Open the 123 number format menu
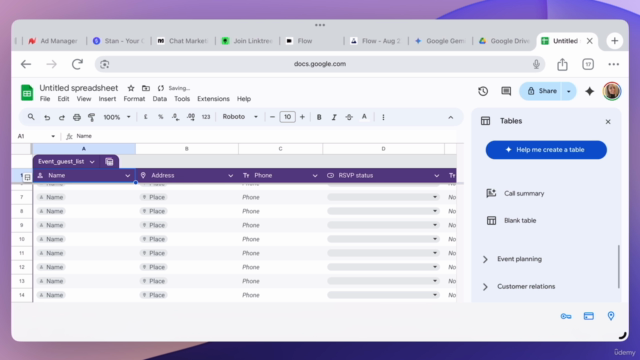Image resolution: width=640 pixels, height=360 pixels. click(x=206, y=117)
